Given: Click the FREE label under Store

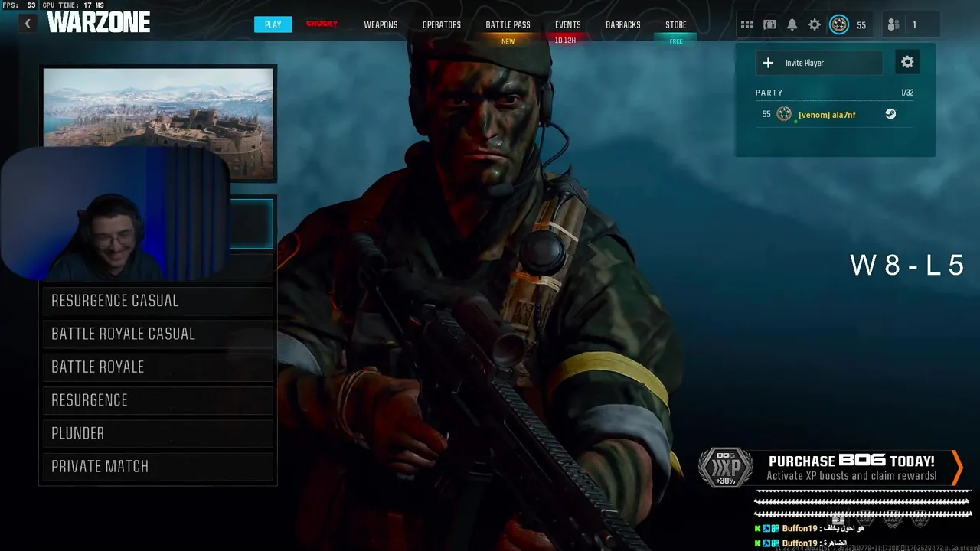Looking at the screenshot, I should click(675, 41).
